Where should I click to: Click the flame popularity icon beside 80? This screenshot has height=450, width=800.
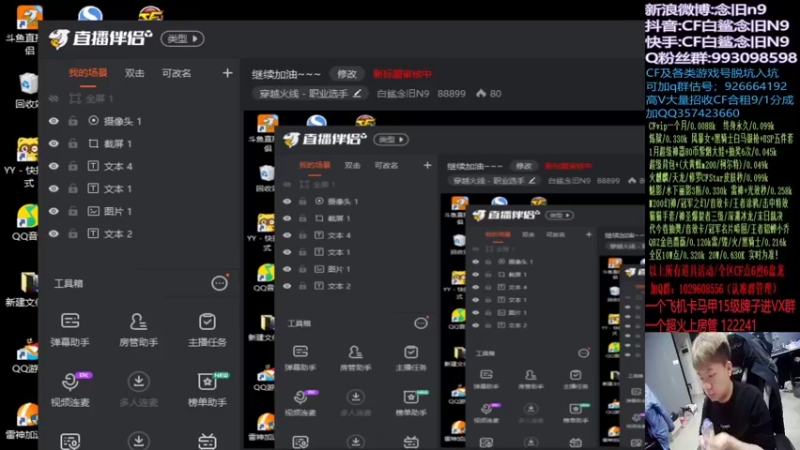[x=481, y=93]
